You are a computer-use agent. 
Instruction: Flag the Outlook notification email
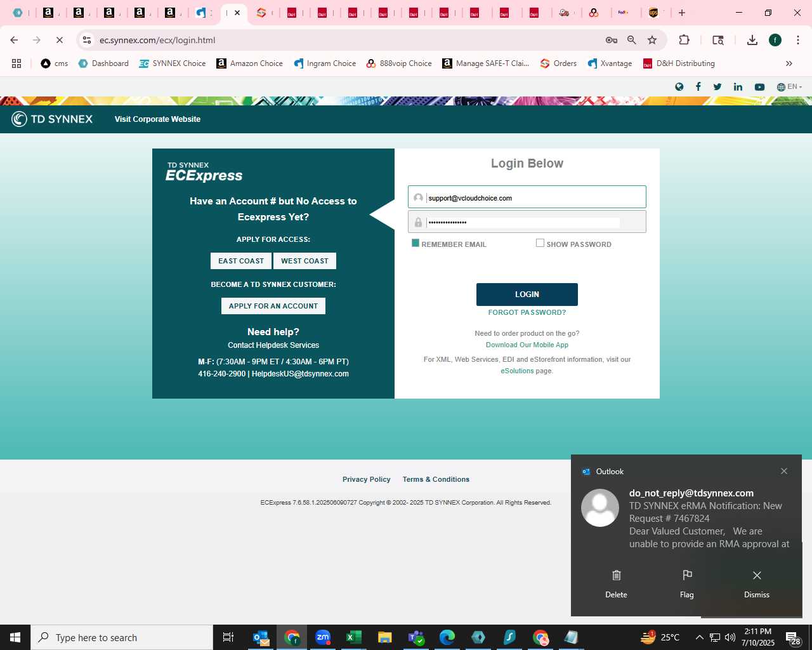(x=687, y=584)
